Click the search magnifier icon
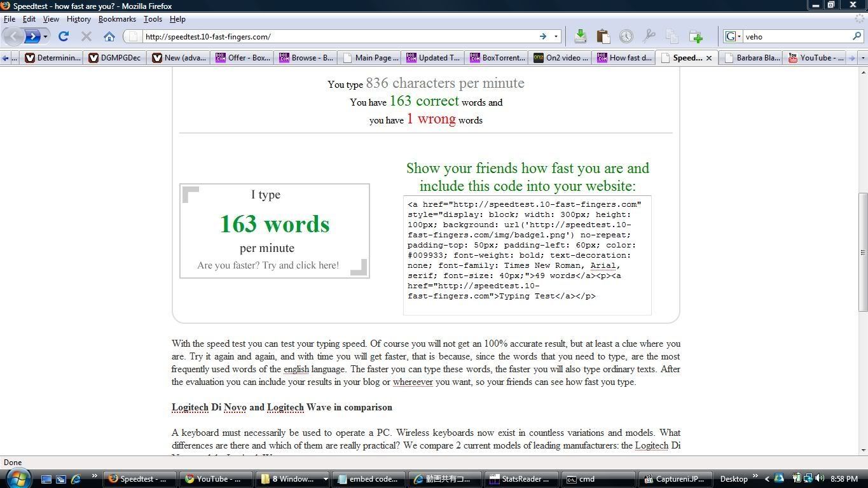 (x=857, y=36)
